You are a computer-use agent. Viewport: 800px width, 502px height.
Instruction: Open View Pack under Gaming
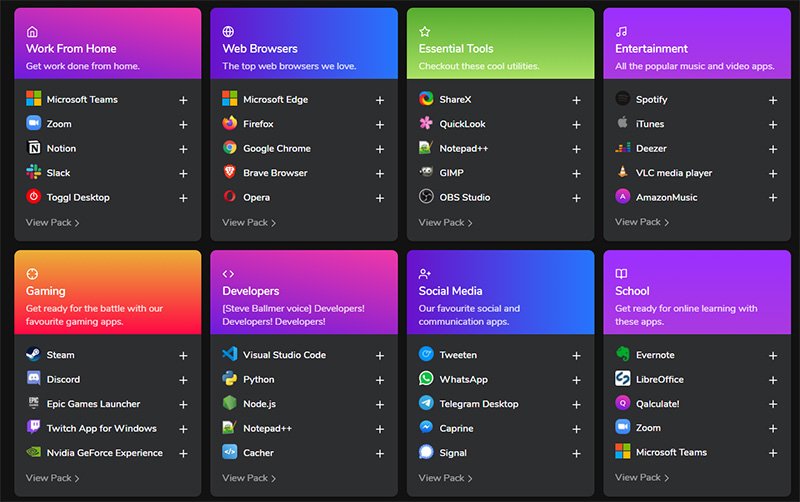[52, 478]
